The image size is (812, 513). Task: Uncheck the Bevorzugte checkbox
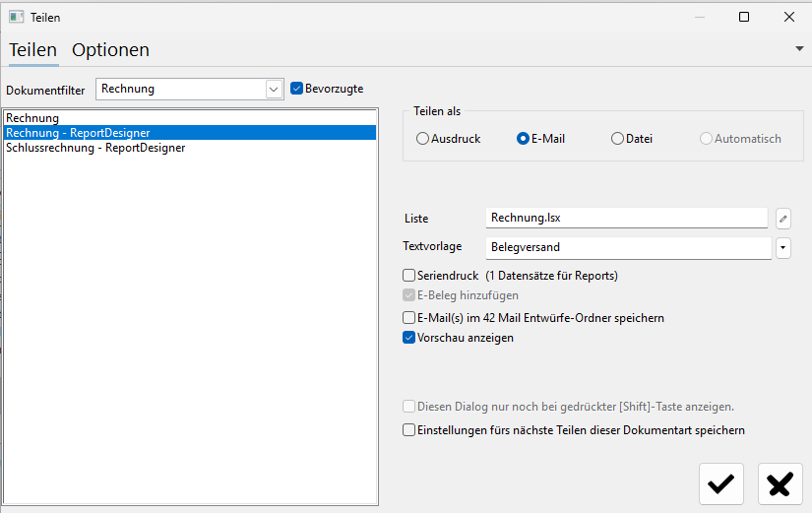[296, 89]
